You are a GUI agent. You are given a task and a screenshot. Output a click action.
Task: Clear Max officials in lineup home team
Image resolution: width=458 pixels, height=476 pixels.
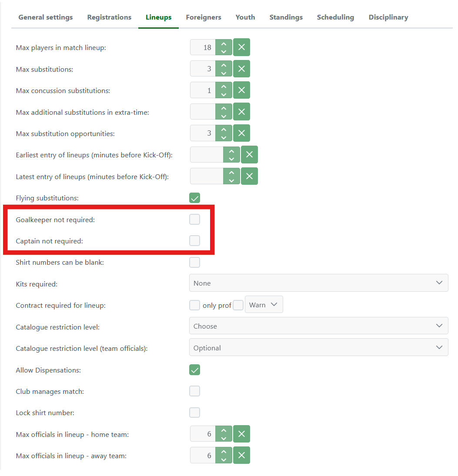(241, 434)
